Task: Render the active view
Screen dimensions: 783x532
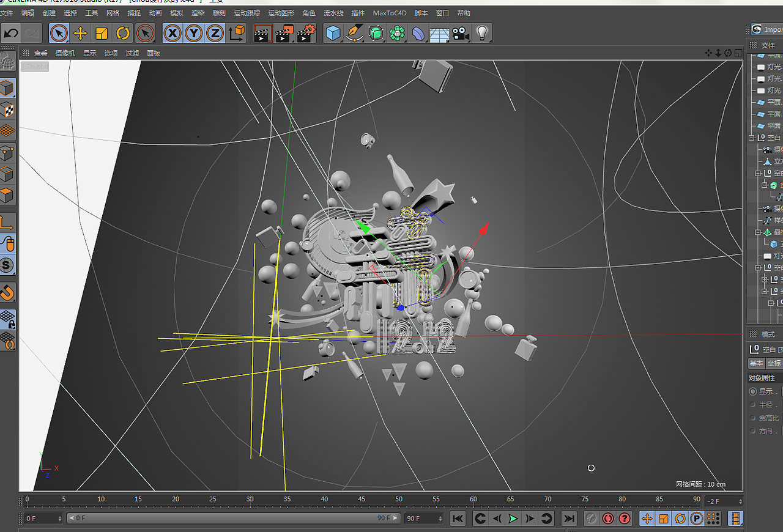Action: [x=263, y=33]
